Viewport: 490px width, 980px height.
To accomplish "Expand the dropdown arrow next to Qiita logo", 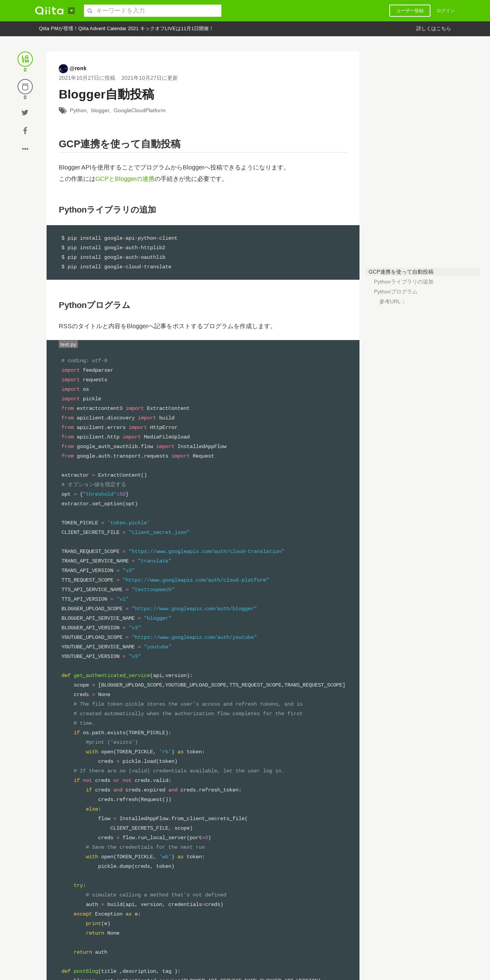I will click(x=71, y=11).
